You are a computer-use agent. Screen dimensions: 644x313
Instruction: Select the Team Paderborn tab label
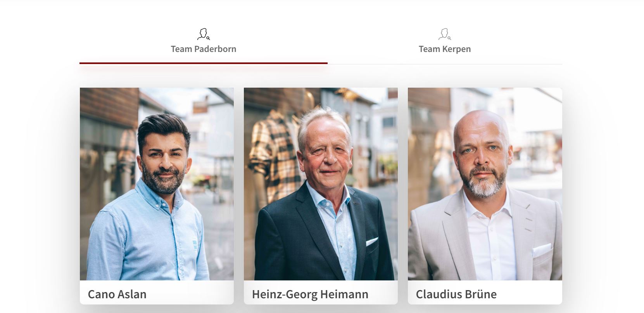coord(204,49)
